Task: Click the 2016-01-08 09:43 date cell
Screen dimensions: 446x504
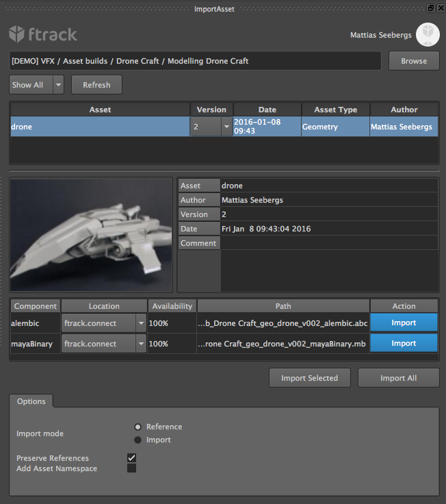Action: click(267, 127)
